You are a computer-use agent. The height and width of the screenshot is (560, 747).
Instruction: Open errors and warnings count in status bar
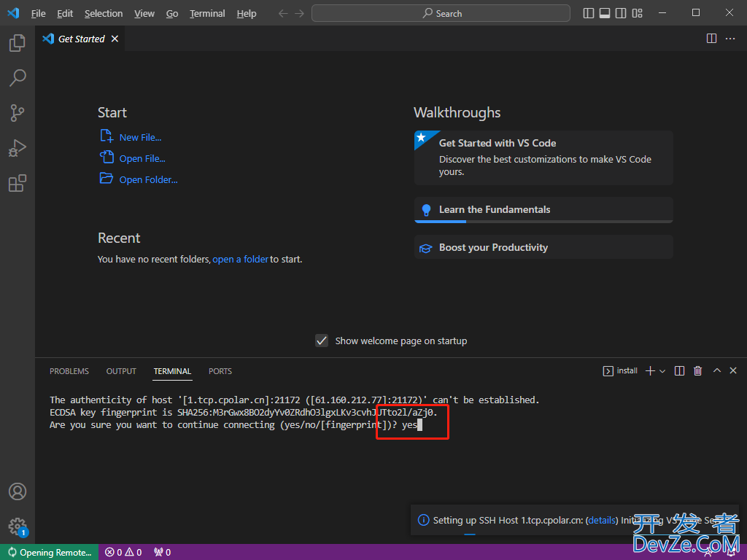pos(123,553)
